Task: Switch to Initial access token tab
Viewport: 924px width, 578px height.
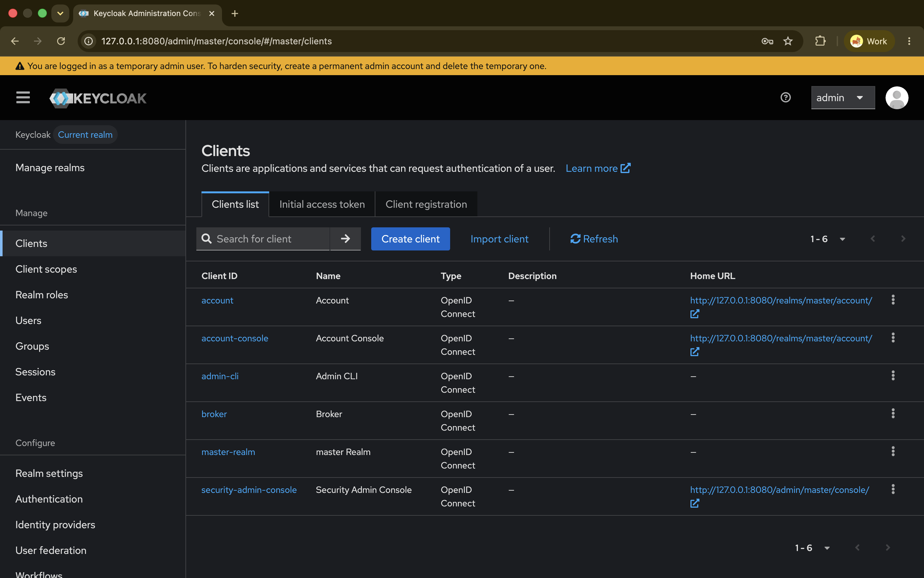Action: (322, 204)
